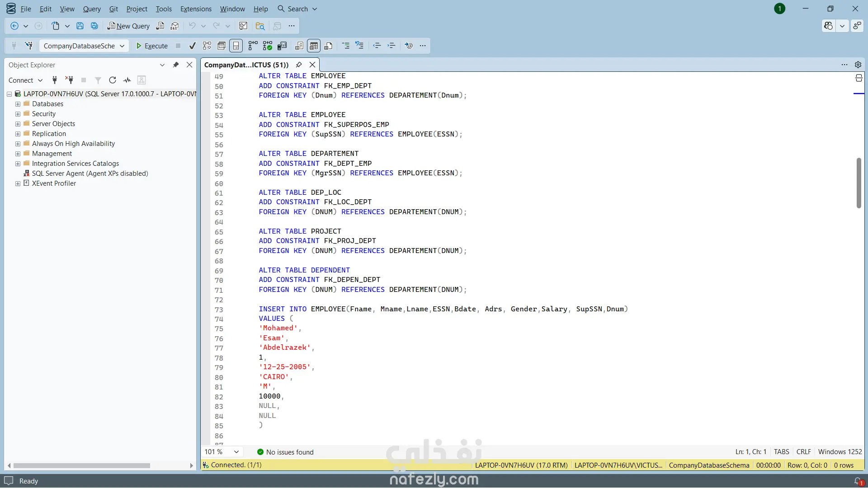Image resolution: width=868 pixels, height=488 pixels.
Task: Collapse the LAPTOP-0VN7H6UV server node
Action: pos(9,94)
